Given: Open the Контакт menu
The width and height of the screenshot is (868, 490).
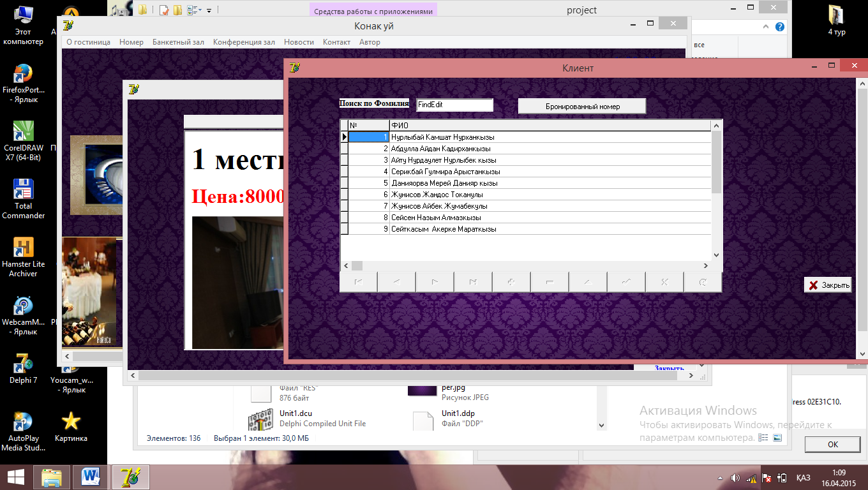Looking at the screenshot, I should pos(336,42).
